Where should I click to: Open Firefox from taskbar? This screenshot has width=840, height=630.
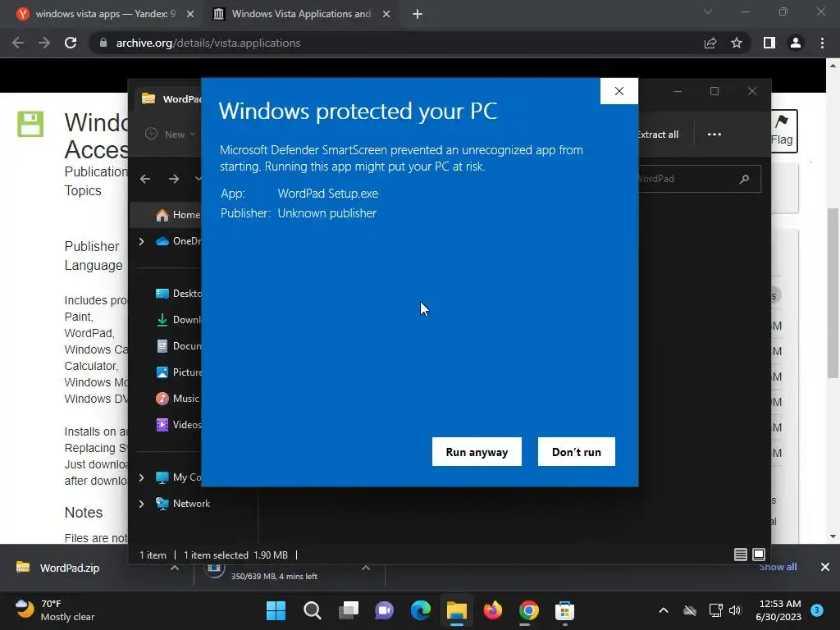pyautogui.click(x=492, y=610)
